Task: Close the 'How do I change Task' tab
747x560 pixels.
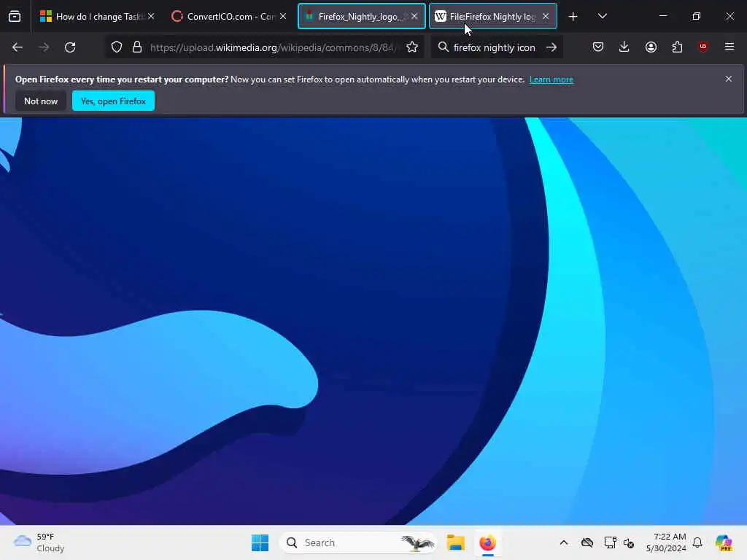Action: [151, 16]
